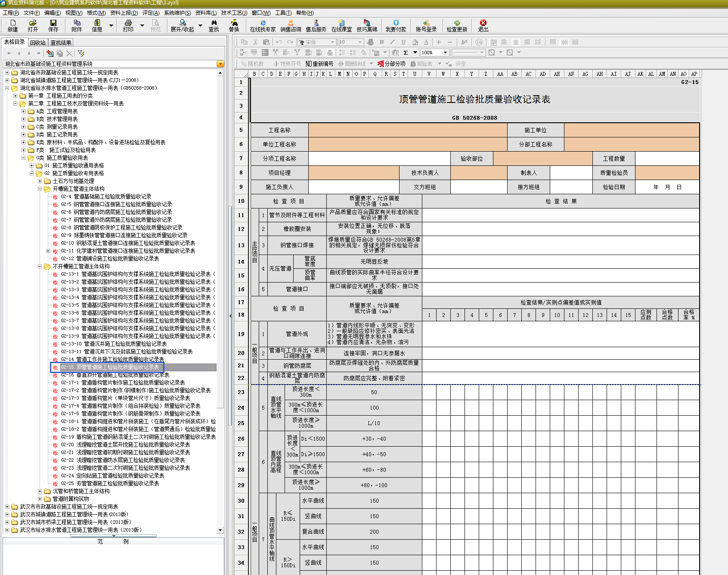Click the 评定 evaluate button
Viewport: 728px width, 575px height.
[x=456, y=64]
